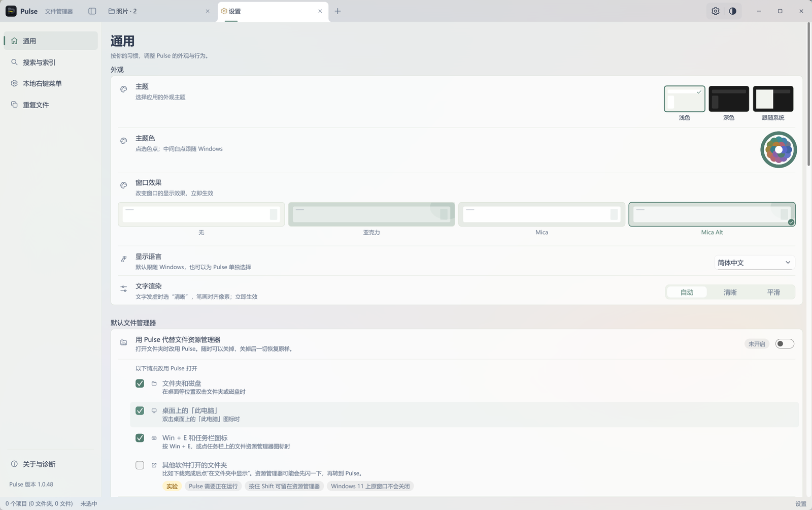This screenshot has width=812, height=510.
Task: Select the 无 window effect
Action: click(201, 214)
